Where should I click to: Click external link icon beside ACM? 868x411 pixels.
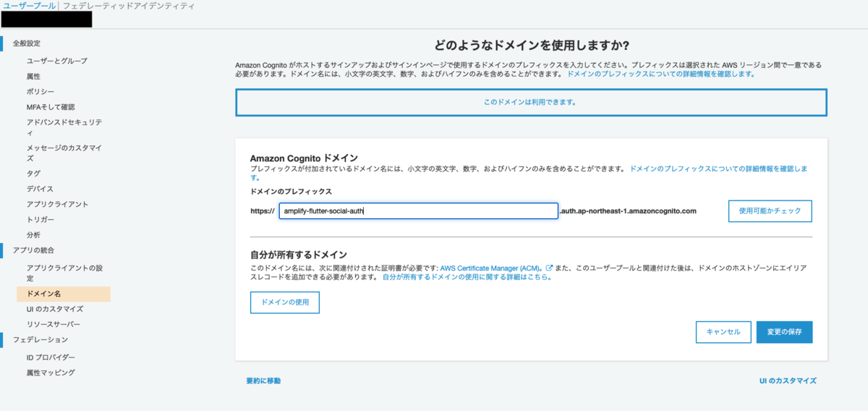pos(549,268)
